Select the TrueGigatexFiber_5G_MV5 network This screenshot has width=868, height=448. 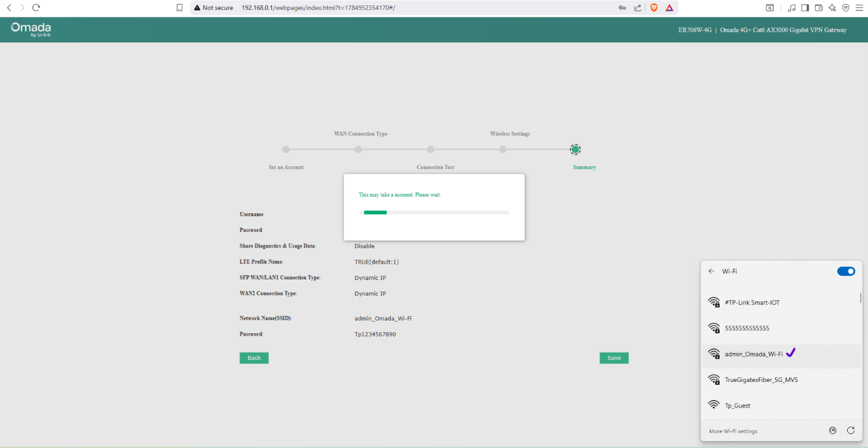(781, 380)
